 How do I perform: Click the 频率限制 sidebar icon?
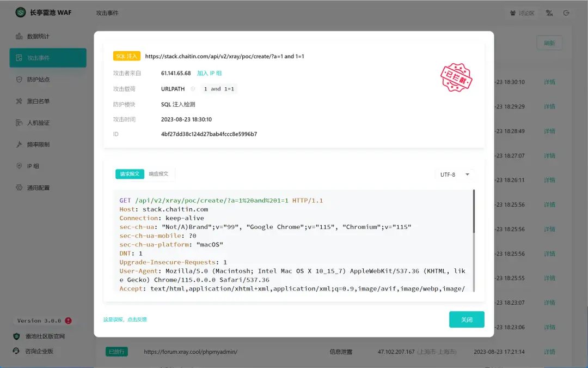pos(19,144)
